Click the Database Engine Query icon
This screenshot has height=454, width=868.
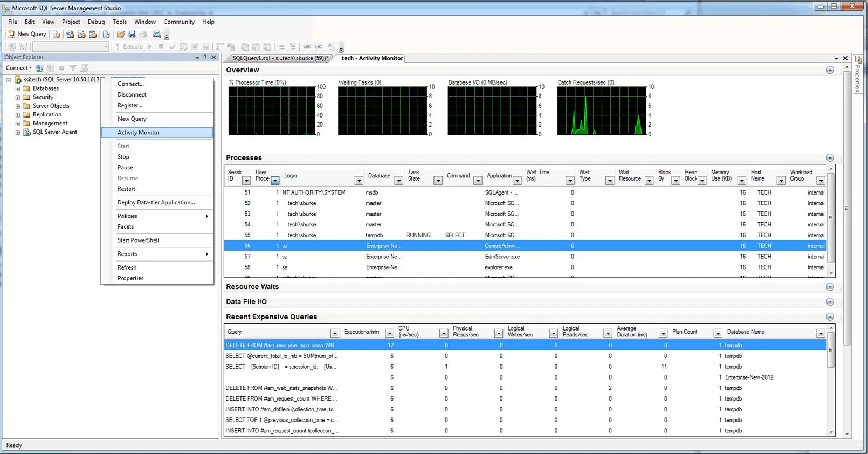pos(56,34)
